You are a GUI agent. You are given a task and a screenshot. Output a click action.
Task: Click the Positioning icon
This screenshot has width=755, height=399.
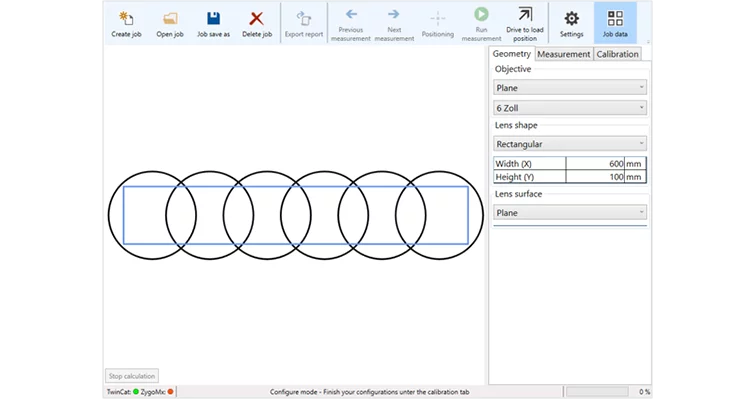[438, 19]
